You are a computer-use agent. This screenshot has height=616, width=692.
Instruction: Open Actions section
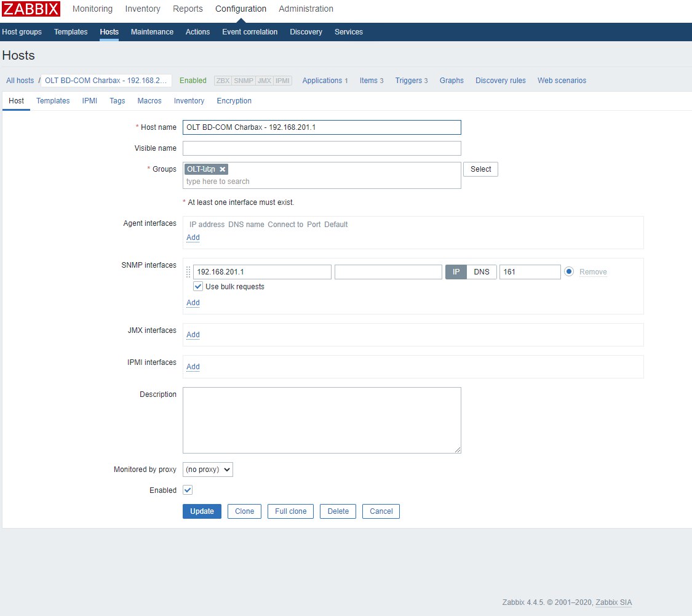pos(197,32)
